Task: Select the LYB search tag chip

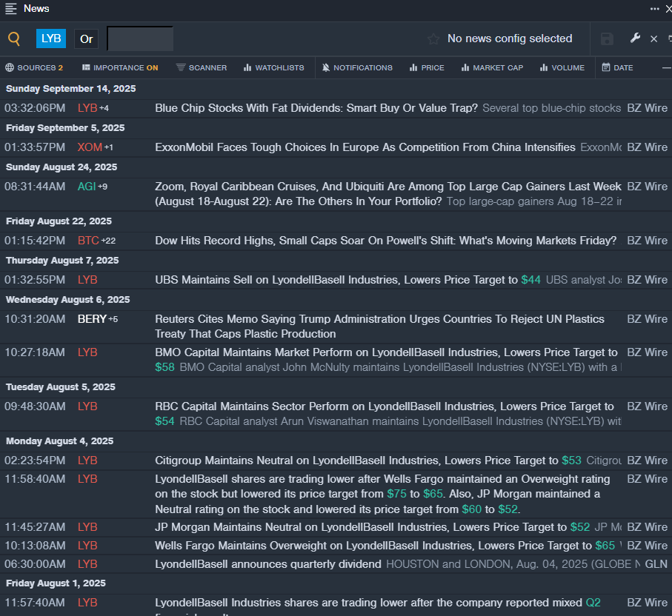Action: tap(51, 38)
